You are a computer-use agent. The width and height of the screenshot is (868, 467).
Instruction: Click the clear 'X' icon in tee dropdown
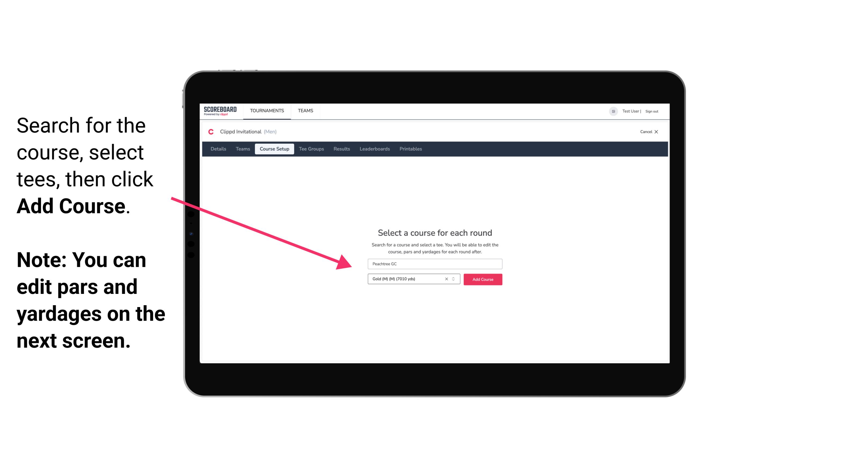(x=447, y=279)
